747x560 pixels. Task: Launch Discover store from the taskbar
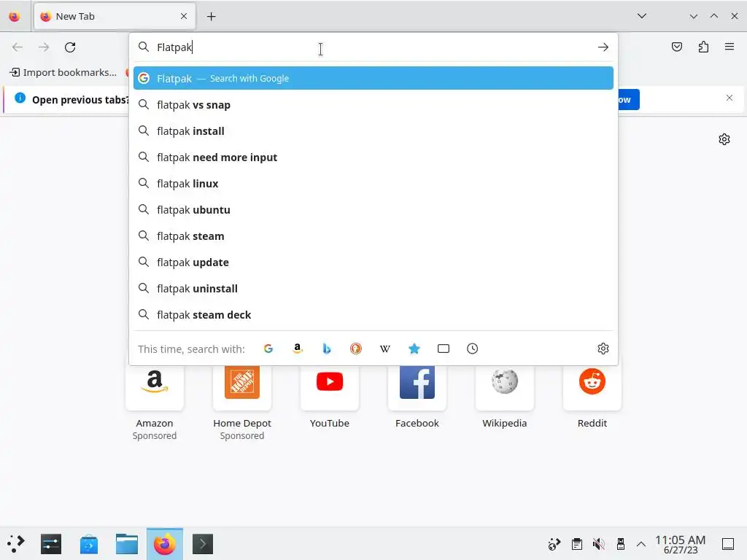coord(89,544)
